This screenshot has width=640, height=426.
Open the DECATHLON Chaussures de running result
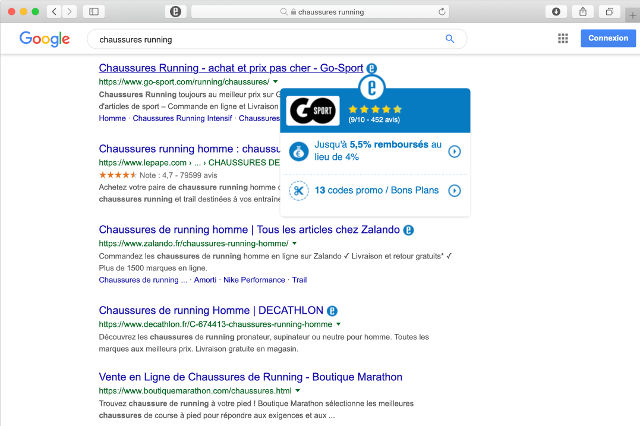(211, 311)
